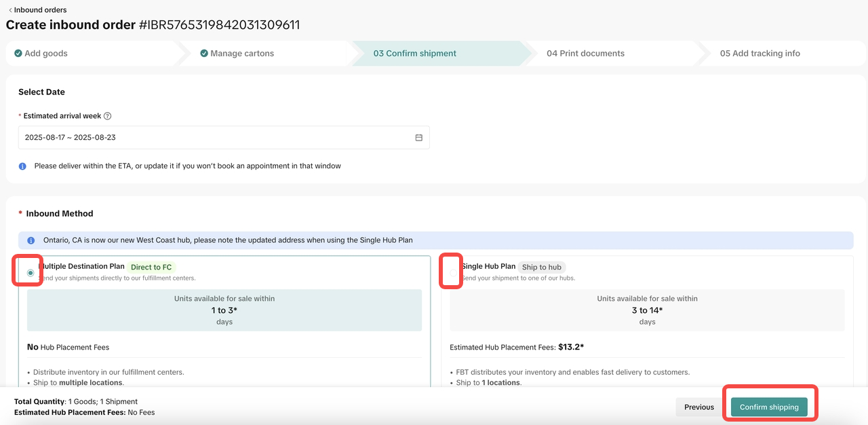Image resolution: width=868 pixels, height=425 pixels.
Task: Click the Add goods completed checkmark icon
Action: 18,54
